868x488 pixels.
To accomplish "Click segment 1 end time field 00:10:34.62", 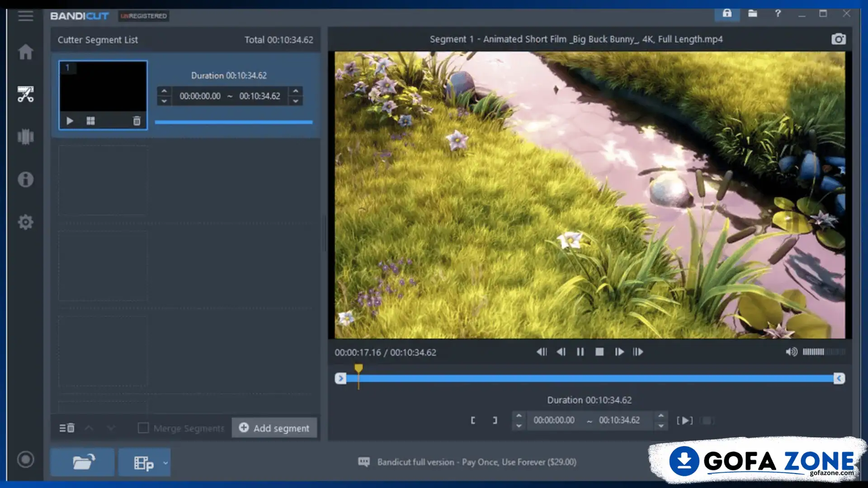I will pyautogui.click(x=259, y=96).
